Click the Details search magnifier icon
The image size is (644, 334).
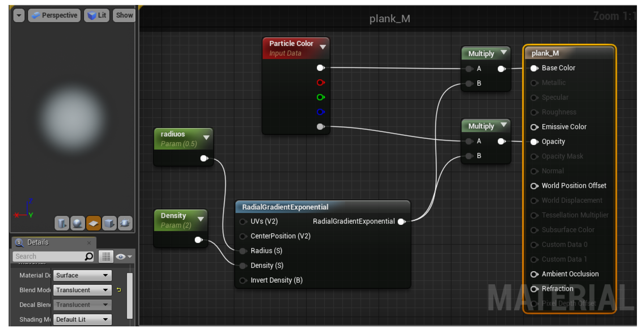click(89, 256)
